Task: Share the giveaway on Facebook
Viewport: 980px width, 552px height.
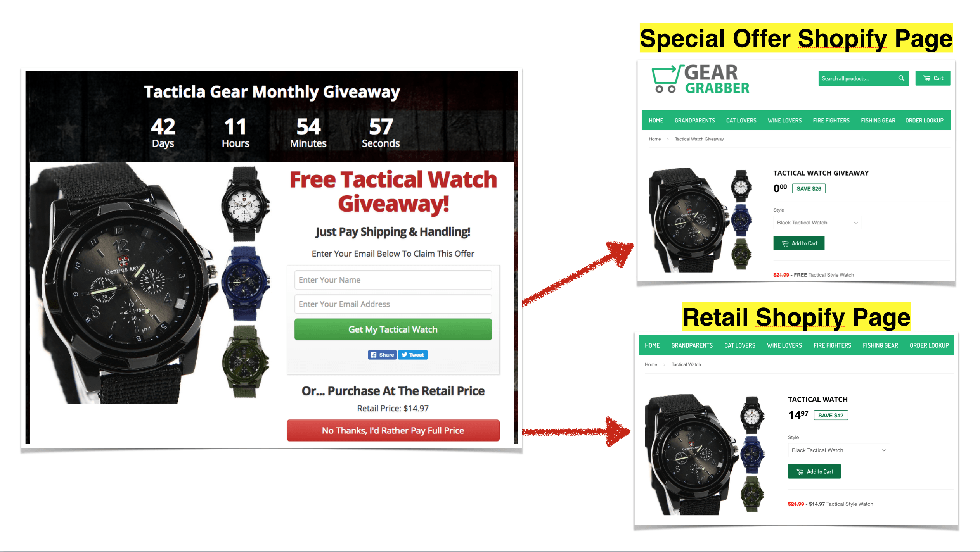Action: [382, 355]
